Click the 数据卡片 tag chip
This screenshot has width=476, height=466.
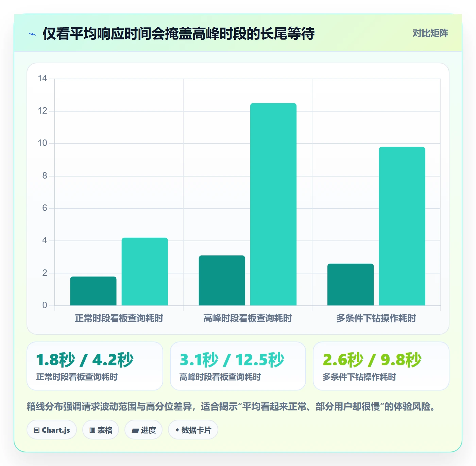click(x=193, y=430)
